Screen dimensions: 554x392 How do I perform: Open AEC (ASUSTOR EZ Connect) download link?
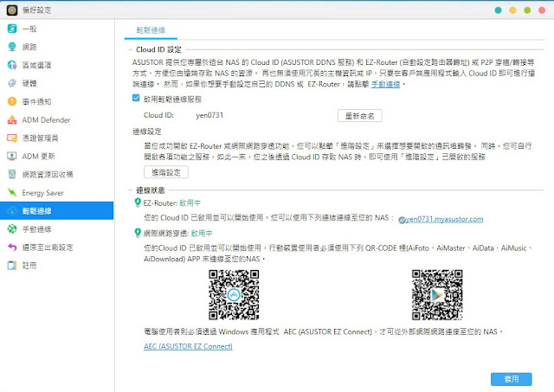pos(188,346)
